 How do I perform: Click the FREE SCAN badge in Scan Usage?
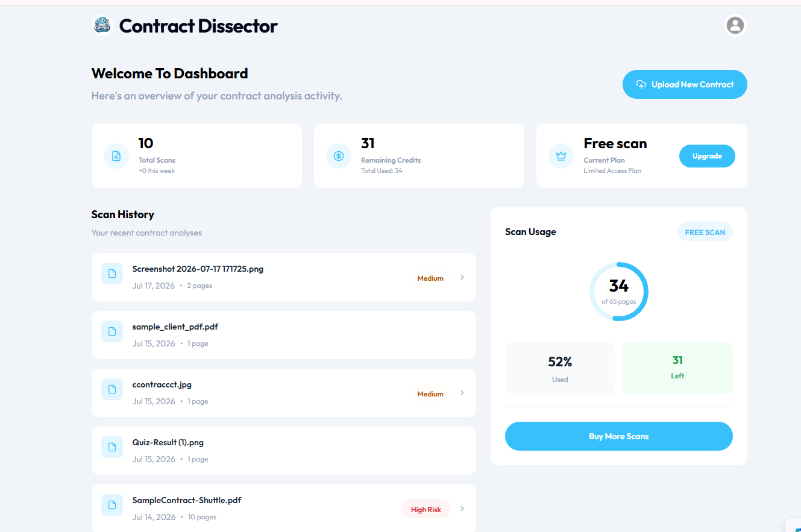tap(705, 232)
